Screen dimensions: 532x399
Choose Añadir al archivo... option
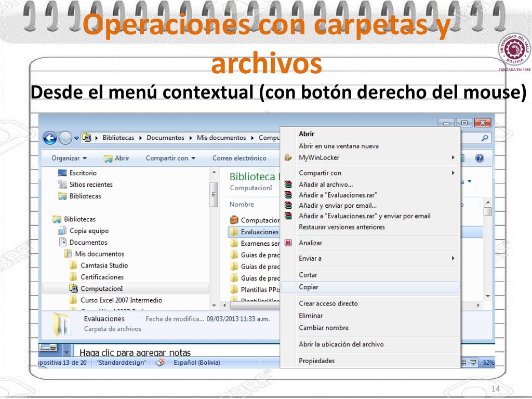(x=370, y=184)
